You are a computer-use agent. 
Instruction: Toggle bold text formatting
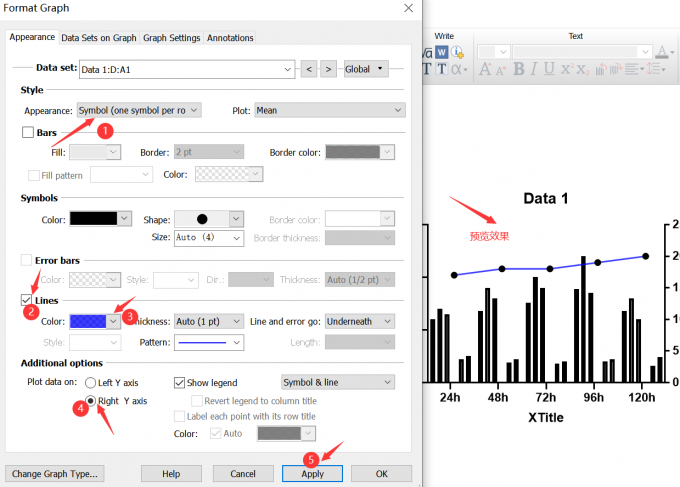coord(518,69)
